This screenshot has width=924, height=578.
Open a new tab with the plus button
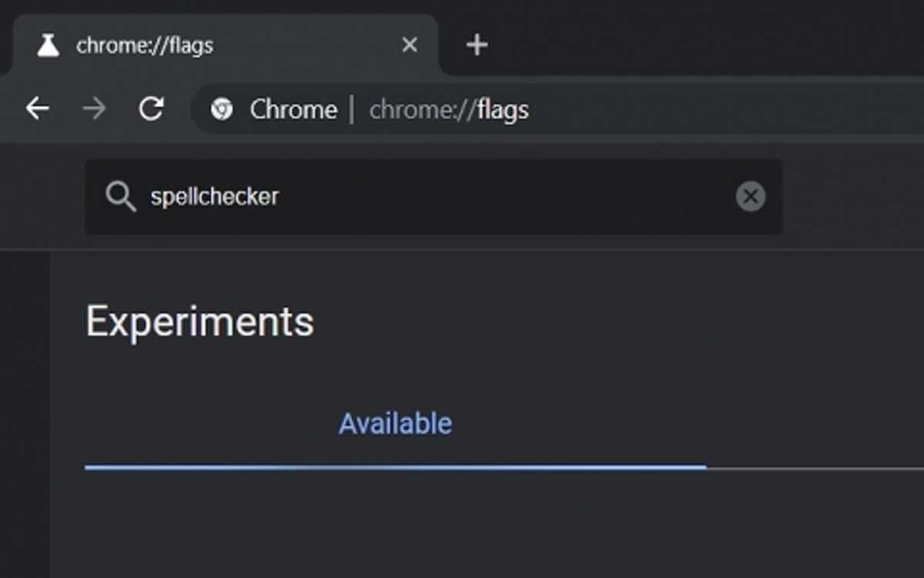[477, 45]
